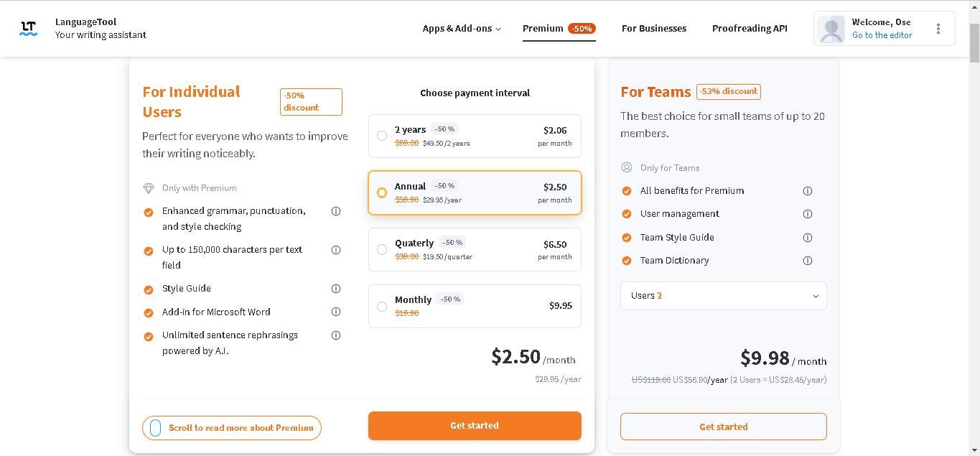Show info for Team Dictionary

[807, 261]
